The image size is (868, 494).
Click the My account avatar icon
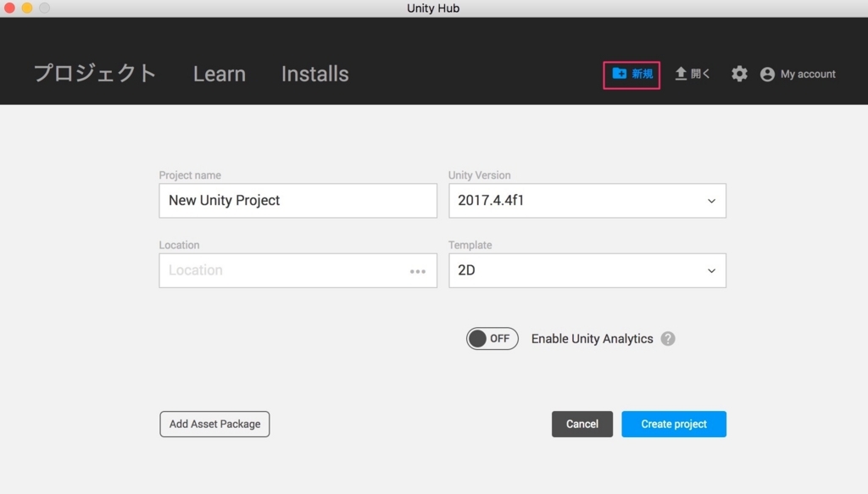[767, 74]
